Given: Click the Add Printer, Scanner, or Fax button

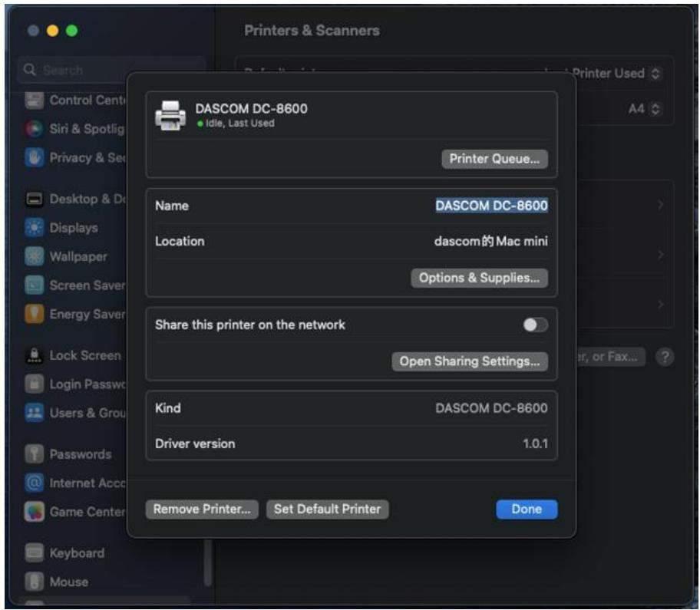Looking at the screenshot, I should [x=611, y=357].
